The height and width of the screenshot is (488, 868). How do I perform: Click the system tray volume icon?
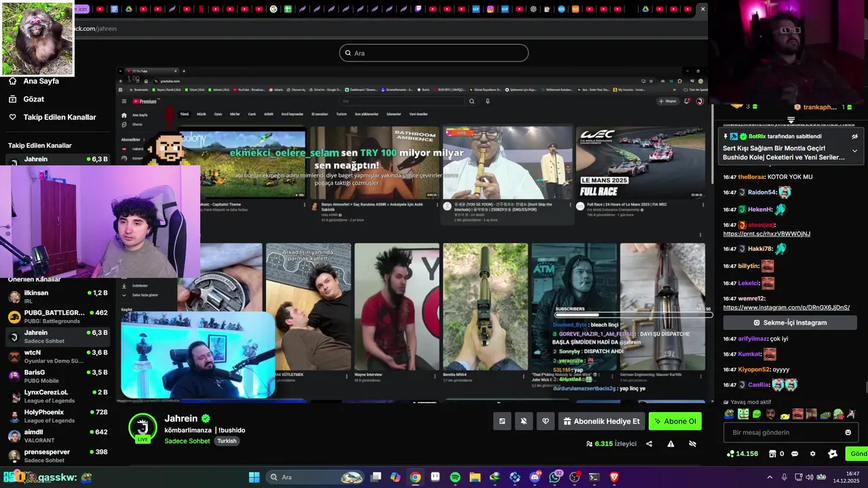pos(808,477)
